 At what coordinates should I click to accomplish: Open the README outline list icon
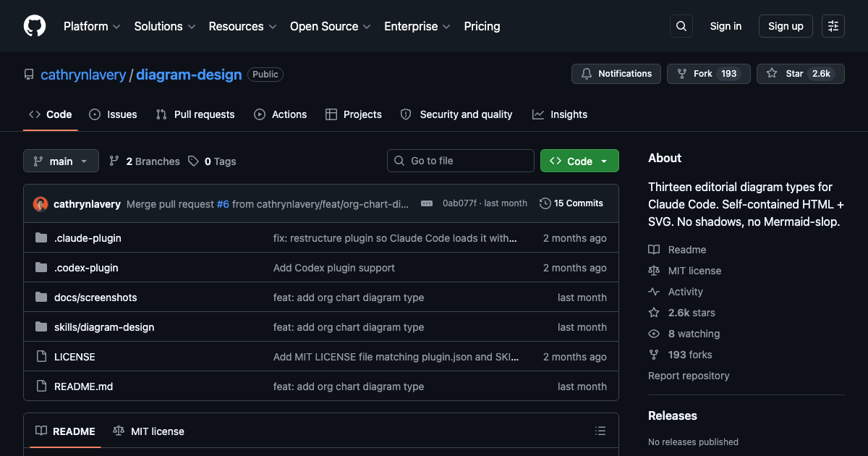[600, 431]
